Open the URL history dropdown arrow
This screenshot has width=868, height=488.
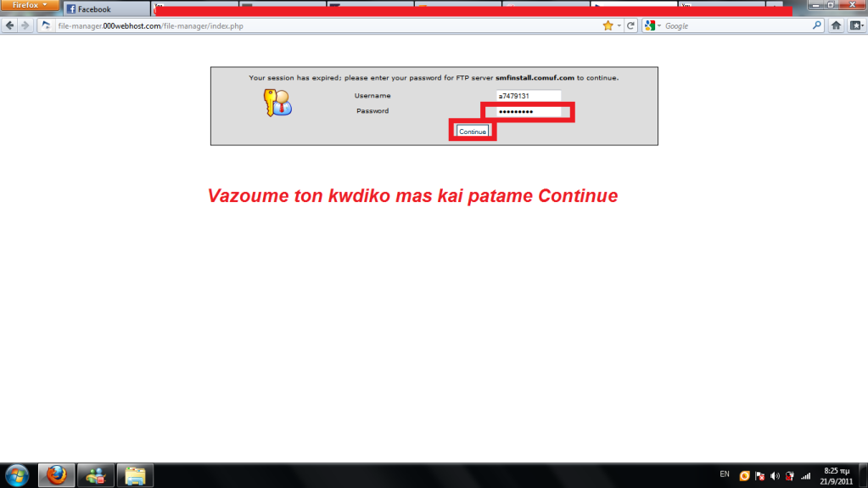click(619, 25)
